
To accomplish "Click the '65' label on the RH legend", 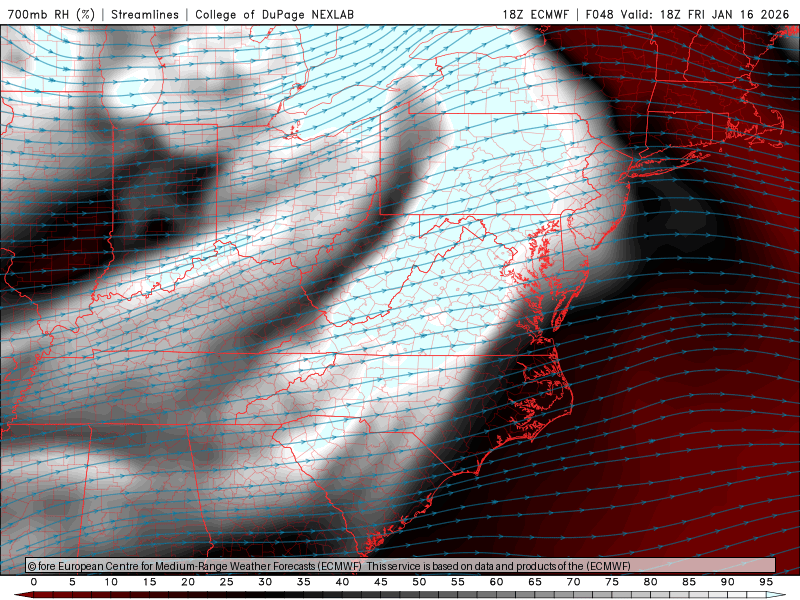I will (535, 582).
